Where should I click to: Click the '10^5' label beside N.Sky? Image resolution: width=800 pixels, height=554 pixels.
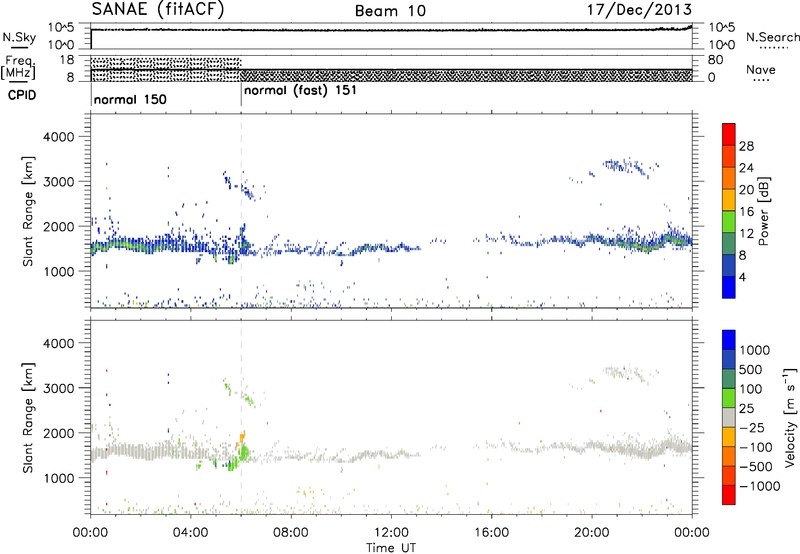61,28
